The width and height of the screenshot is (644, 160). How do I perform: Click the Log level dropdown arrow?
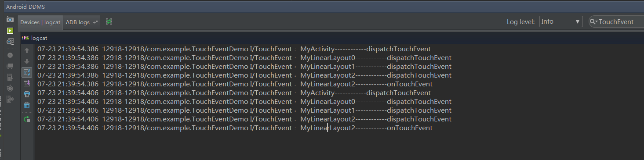coord(578,21)
